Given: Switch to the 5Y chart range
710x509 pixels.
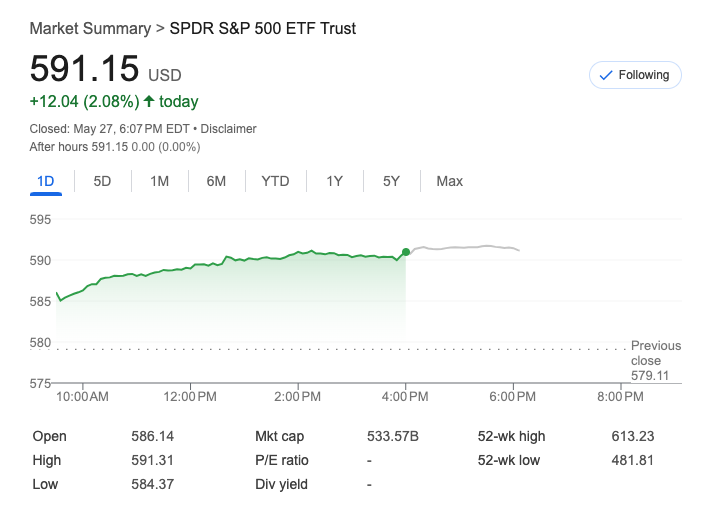Looking at the screenshot, I should click(391, 181).
